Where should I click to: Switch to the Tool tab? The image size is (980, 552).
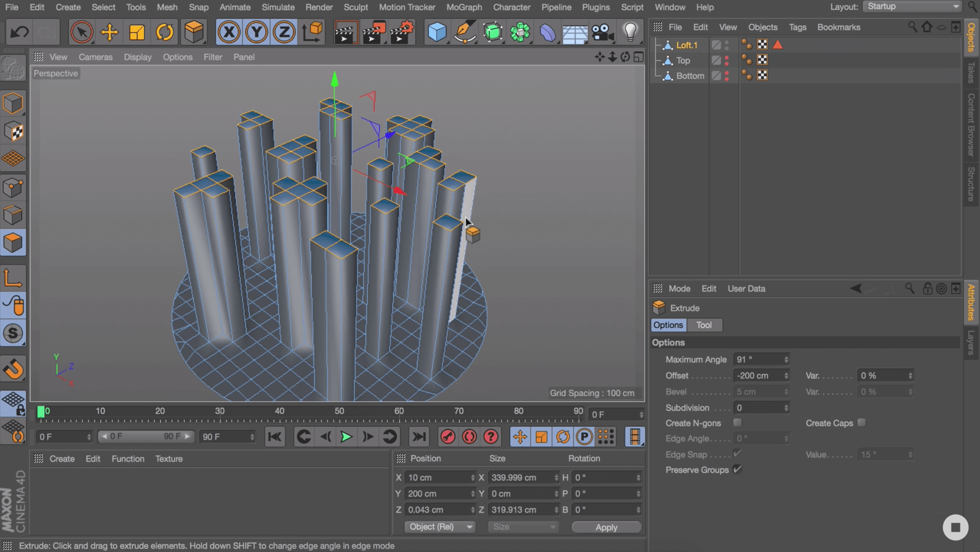(x=703, y=325)
